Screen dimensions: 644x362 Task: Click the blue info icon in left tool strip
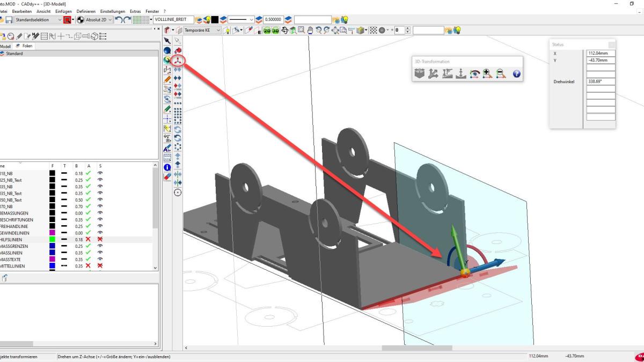(167, 167)
